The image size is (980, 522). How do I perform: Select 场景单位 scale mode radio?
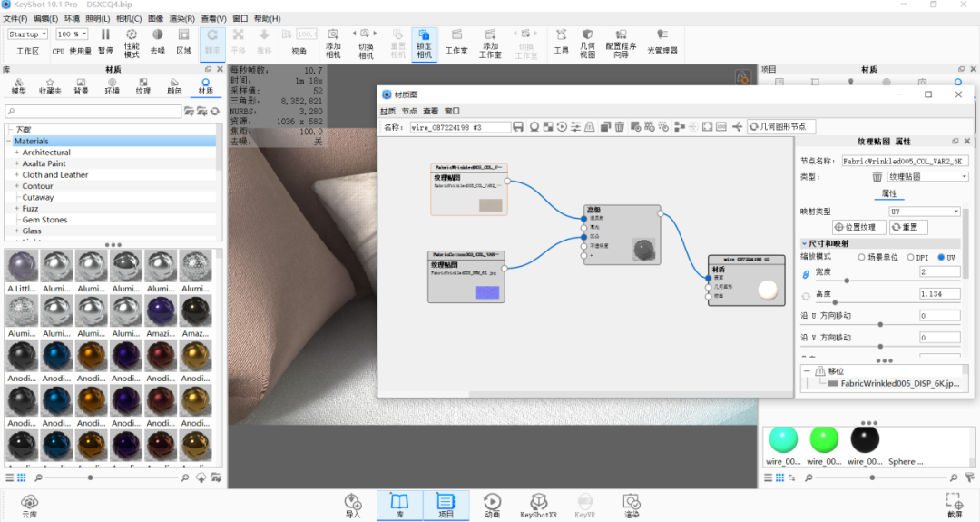[861, 258]
